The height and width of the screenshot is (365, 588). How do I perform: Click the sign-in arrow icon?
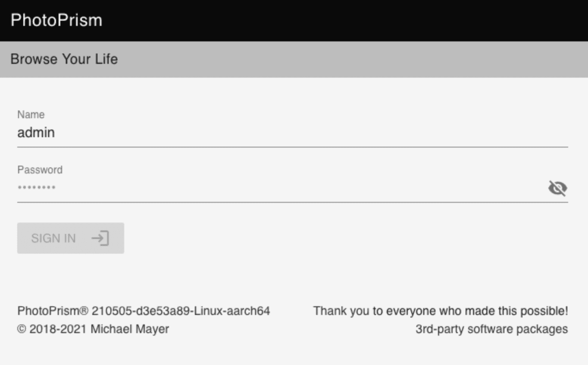pyautogui.click(x=100, y=238)
